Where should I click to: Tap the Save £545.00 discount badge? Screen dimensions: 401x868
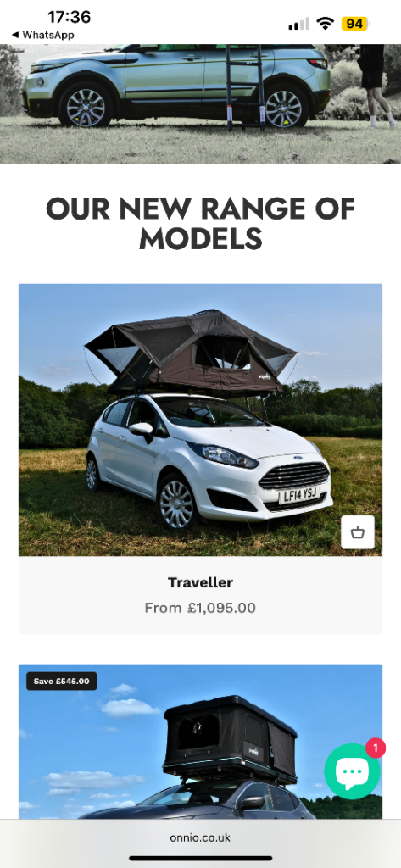[62, 681]
